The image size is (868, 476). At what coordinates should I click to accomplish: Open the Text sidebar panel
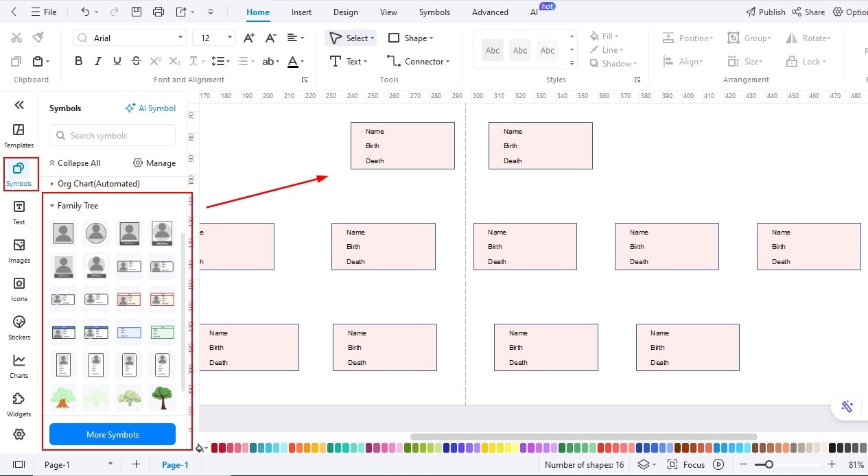pyautogui.click(x=19, y=213)
